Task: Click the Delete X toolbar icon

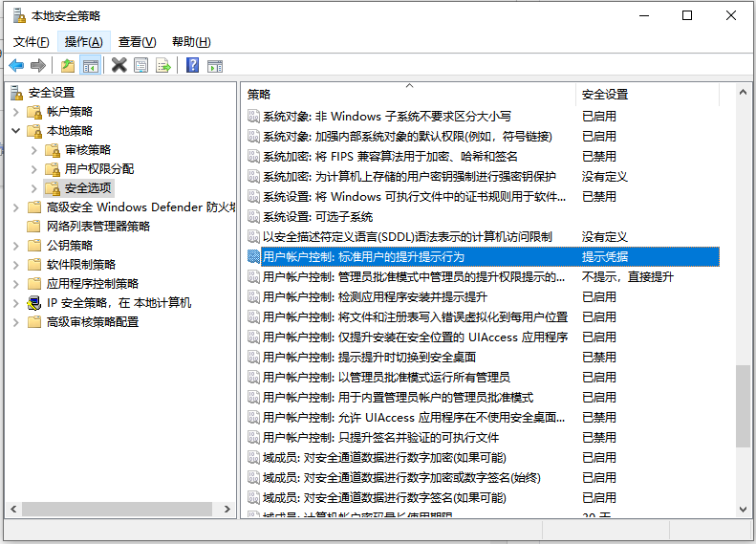Action: click(x=119, y=65)
